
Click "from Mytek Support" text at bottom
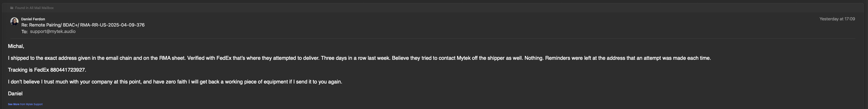coord(31,104)
